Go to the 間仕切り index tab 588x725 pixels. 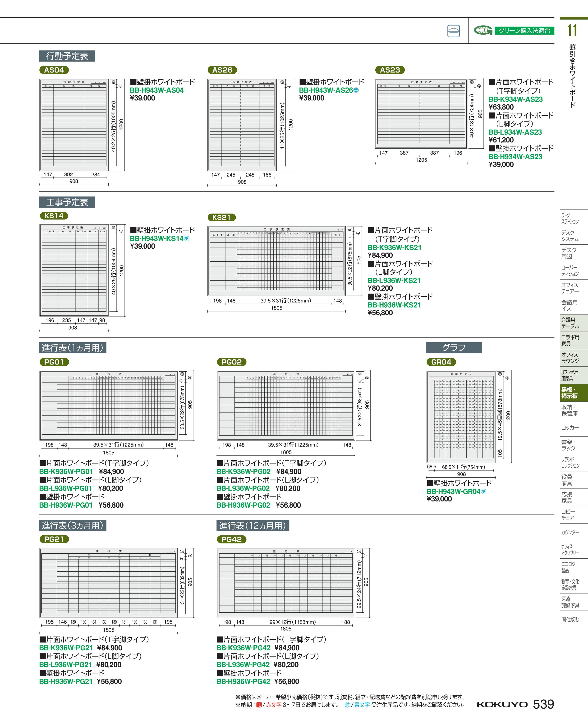click(574, 619)
